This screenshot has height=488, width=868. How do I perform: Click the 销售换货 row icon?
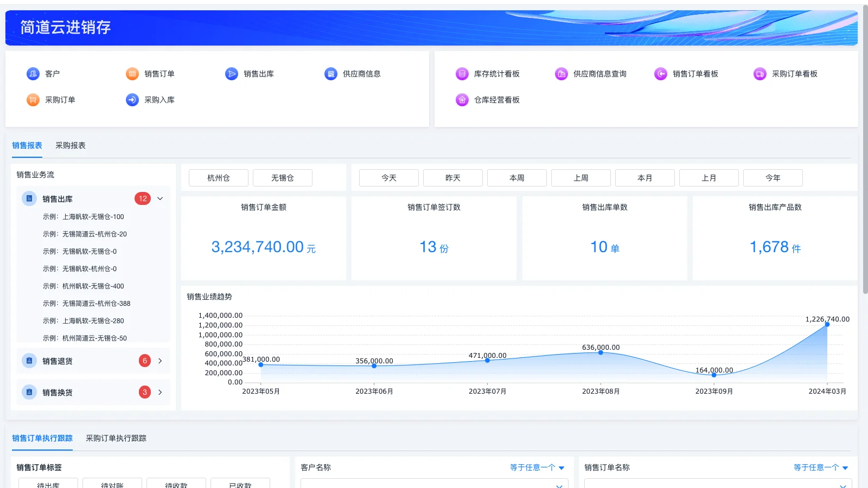29,392
